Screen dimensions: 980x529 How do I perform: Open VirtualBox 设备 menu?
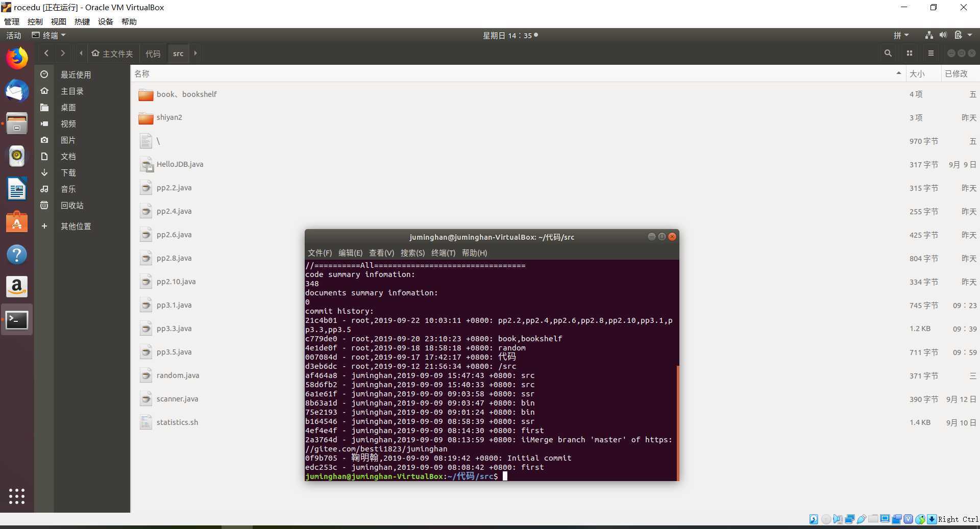106,21
